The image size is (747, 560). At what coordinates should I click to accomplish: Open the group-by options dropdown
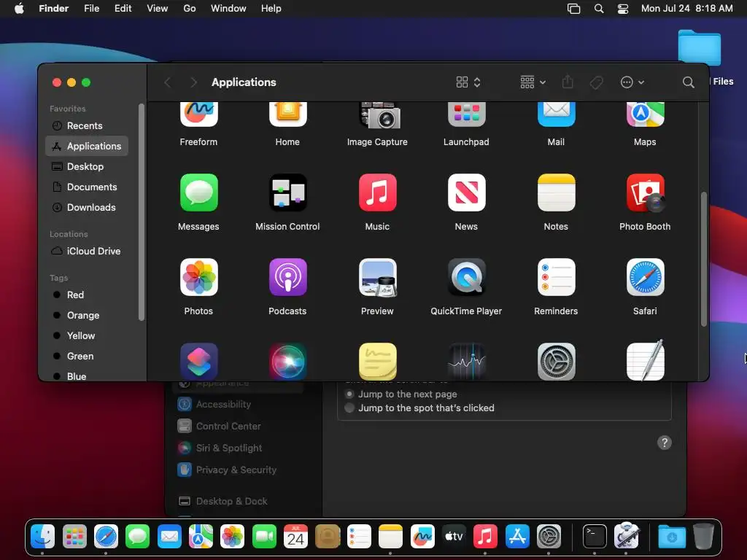(533, 82)
